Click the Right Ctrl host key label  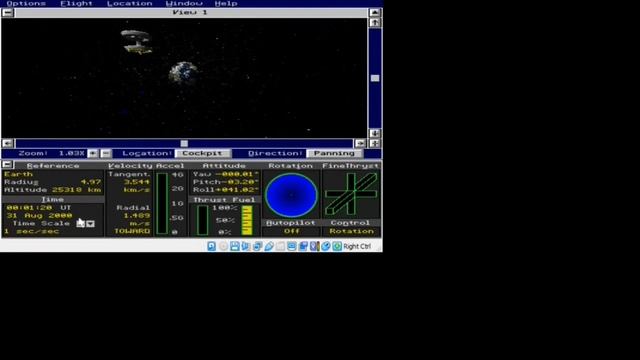pos(357,247)
